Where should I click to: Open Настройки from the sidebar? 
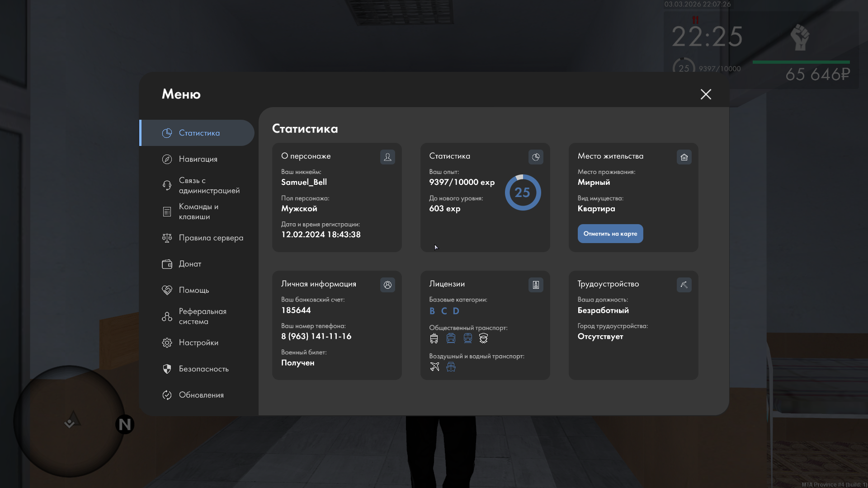(x=198, y=343)
